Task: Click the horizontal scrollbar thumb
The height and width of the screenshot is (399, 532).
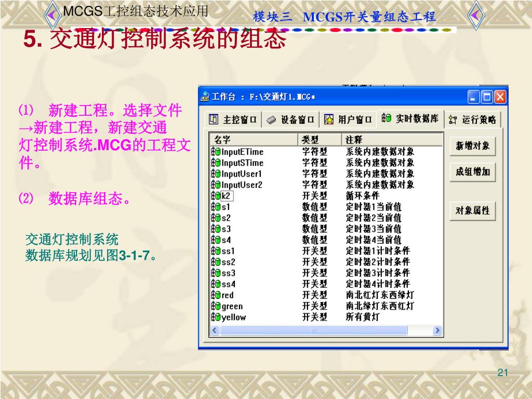Action: [x=313, y=330]
